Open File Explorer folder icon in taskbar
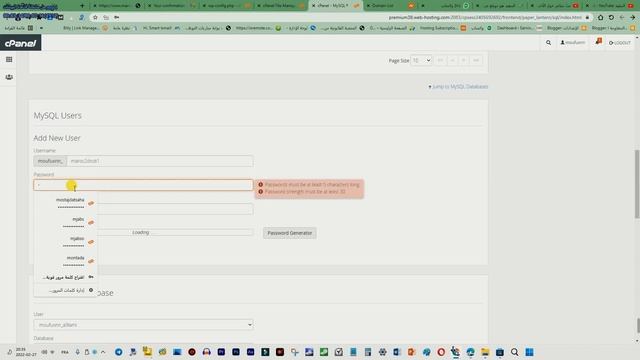The width and height of the screenshot is (640, 360). [485, 352]
